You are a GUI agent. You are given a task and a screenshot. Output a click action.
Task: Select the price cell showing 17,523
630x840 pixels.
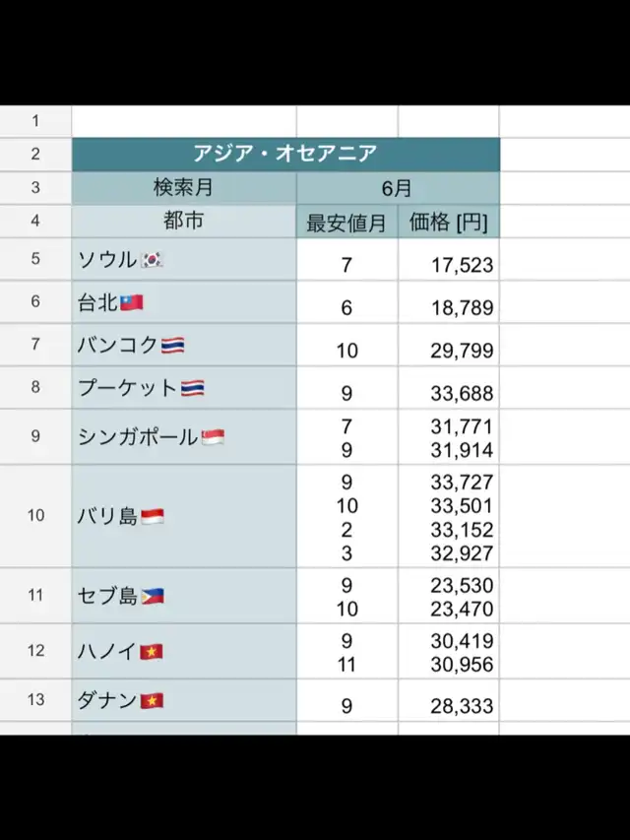click(449, 265)
